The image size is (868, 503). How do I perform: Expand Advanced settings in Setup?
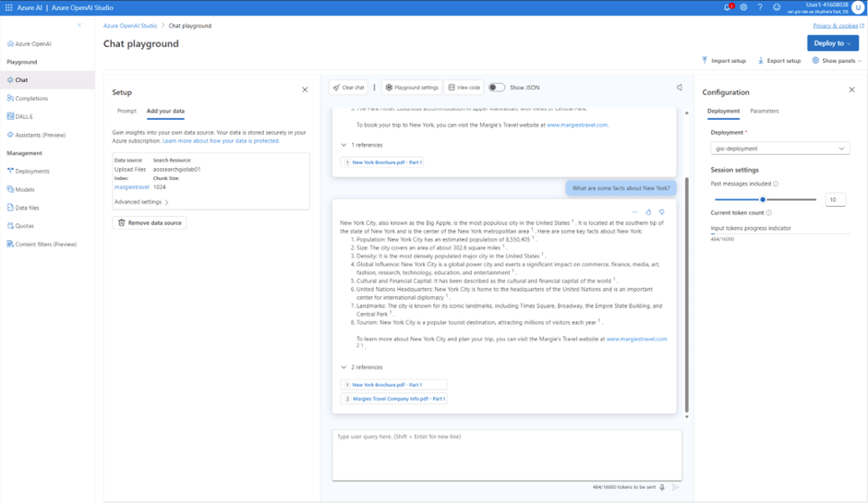click(141, 202)
